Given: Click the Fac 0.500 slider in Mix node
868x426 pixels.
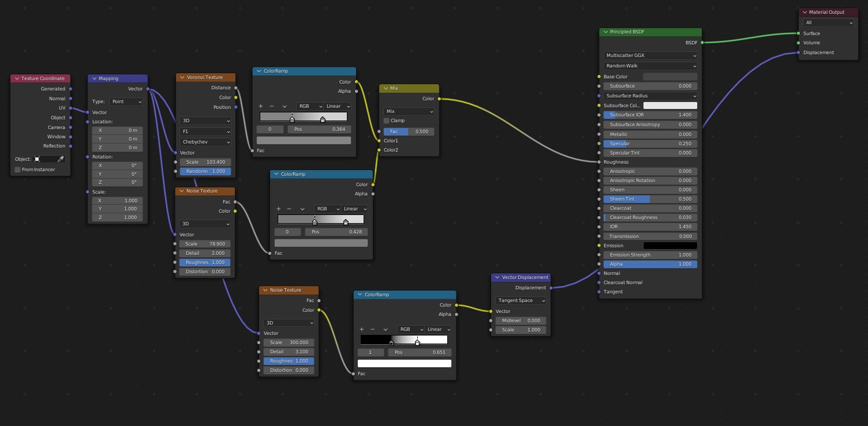Looking at the screenshot, I should [x=409, y=131].
